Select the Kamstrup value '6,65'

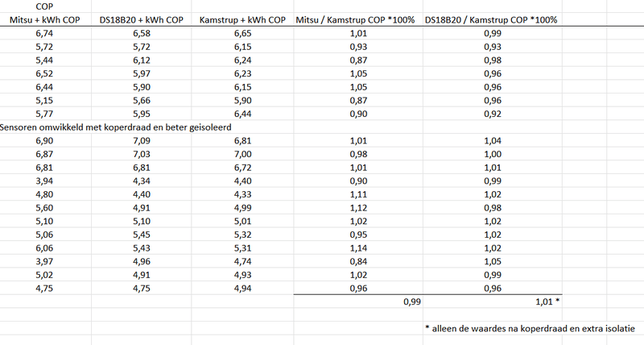click(x=243, y=33)
